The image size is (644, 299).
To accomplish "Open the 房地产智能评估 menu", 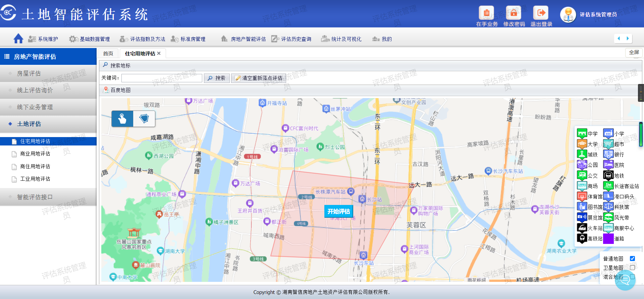I will [x=244, y=39].
